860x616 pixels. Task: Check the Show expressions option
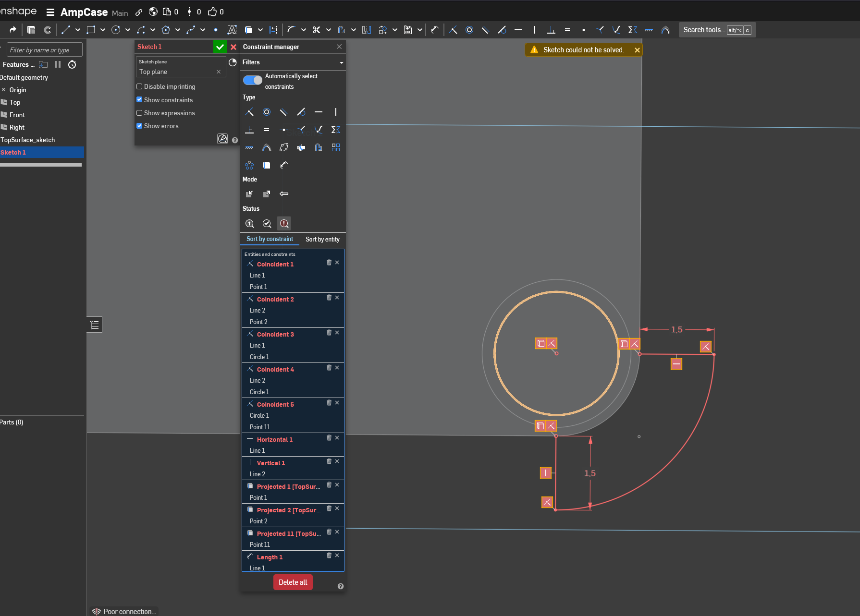click(x=139, y=113)
